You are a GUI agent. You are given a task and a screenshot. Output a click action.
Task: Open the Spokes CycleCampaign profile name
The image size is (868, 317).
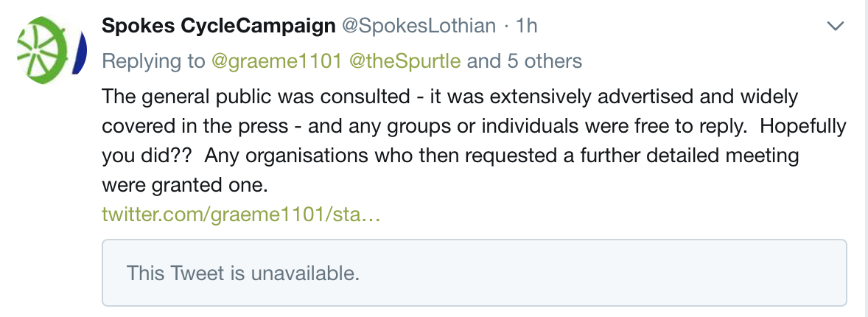pyautogui.click(x=219, y=26)
